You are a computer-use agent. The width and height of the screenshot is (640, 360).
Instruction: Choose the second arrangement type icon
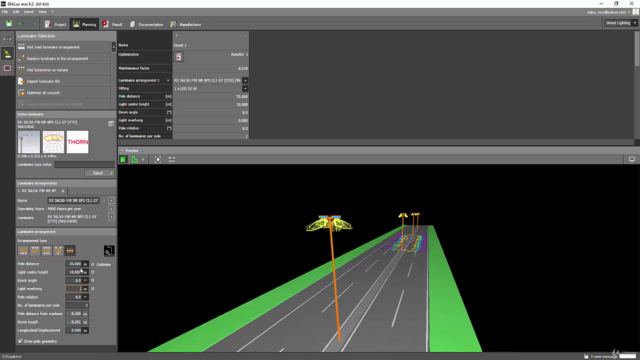(x=35, y=251)
